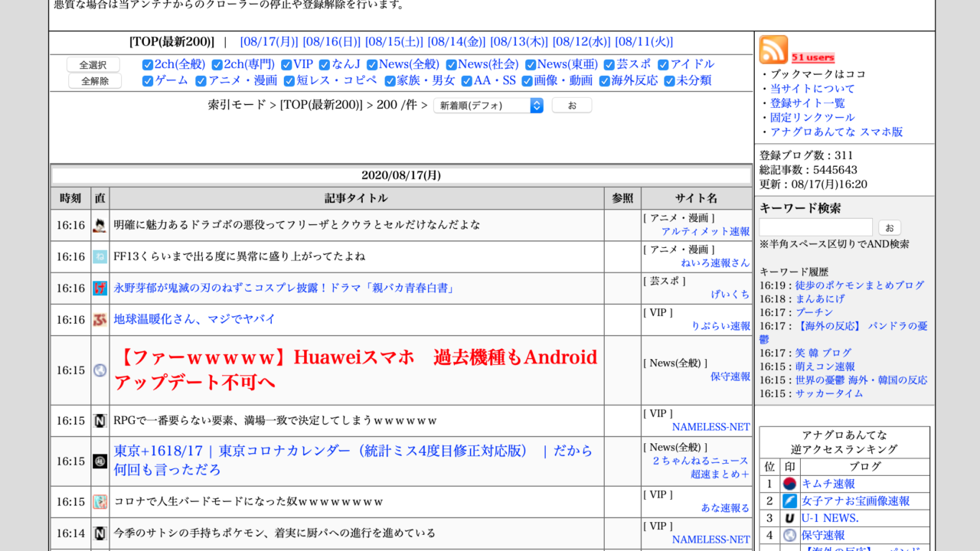
Task: Switch to the 08/14(金) date page
Action: pyautogui.click(x=456, y=42)
